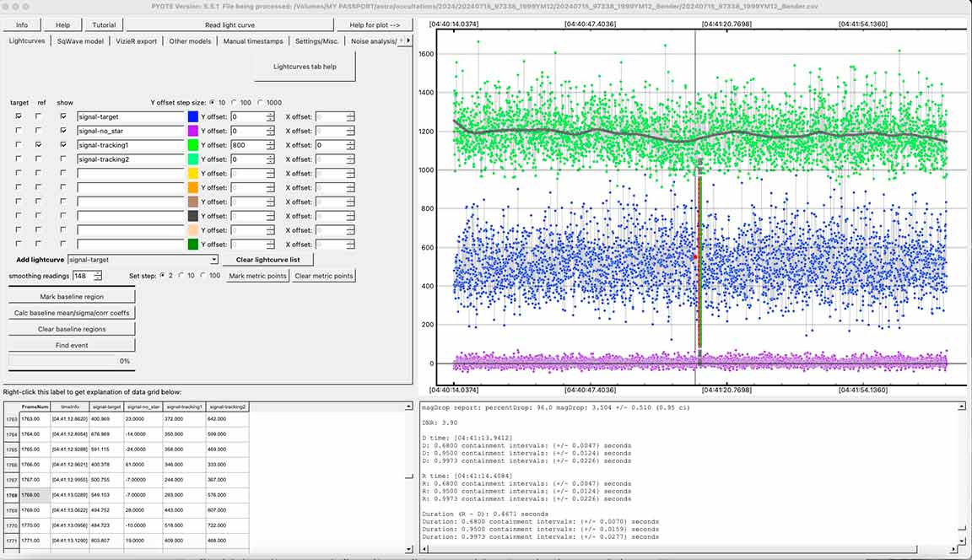Open the top-bar Help button
Viewport: 972px width, 560px height.
coord(62,24)
